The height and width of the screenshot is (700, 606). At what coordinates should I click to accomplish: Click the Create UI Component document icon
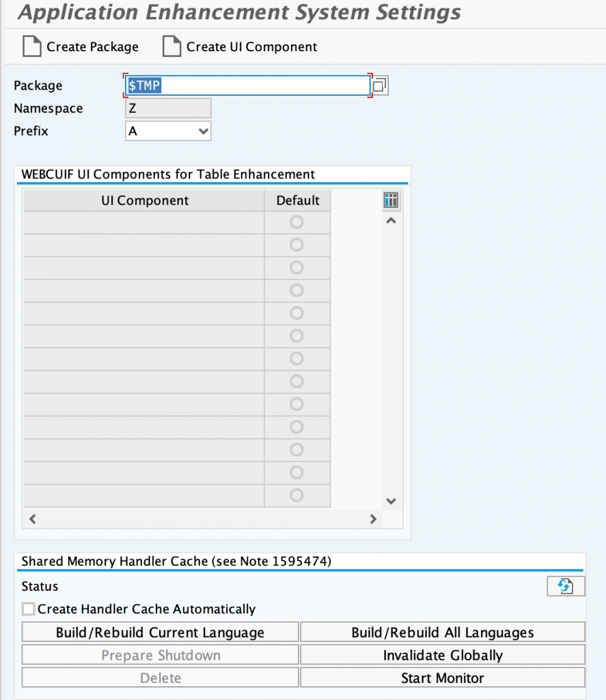tap(171, 46)
